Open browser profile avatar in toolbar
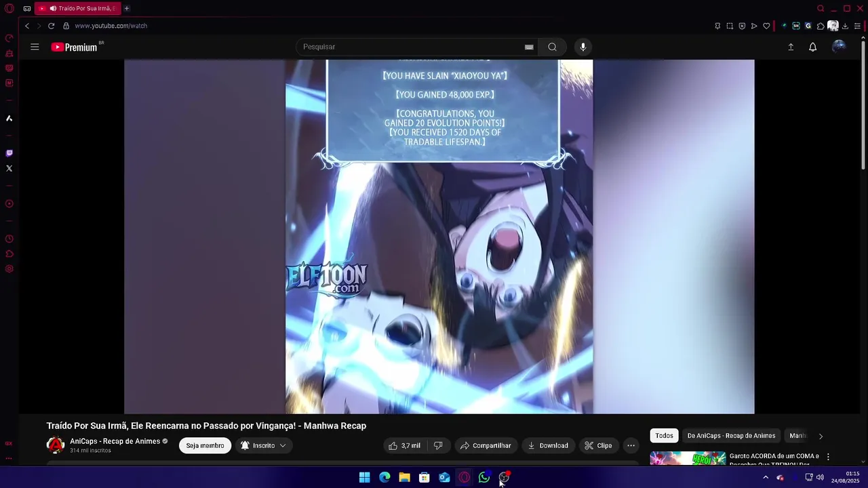 (833, 26)
